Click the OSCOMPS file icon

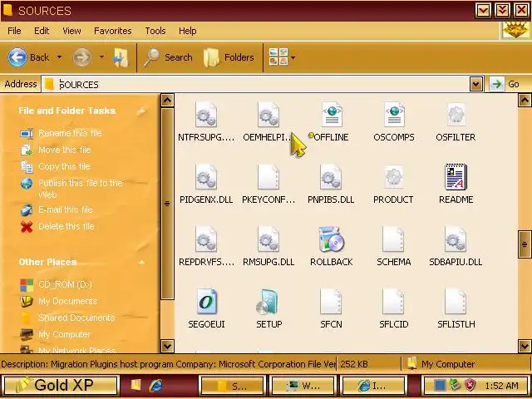click(394, 115)
